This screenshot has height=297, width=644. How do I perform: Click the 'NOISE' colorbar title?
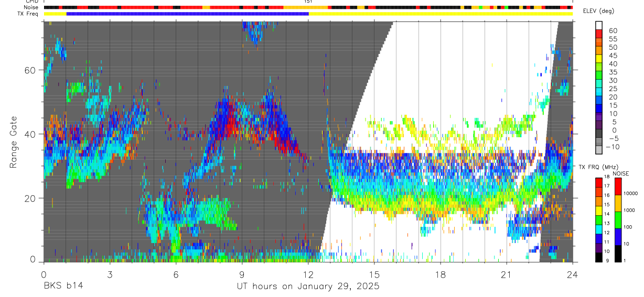coord(620,173)
